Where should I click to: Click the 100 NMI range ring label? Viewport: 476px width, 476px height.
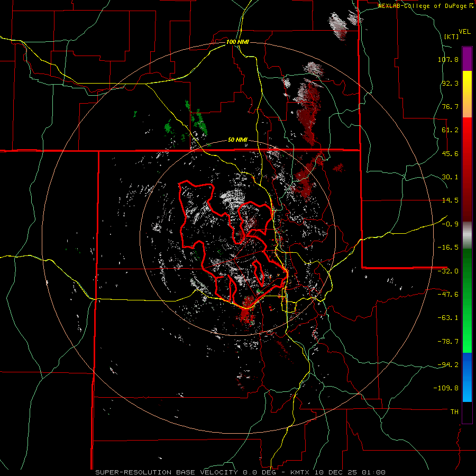[237, 42]
